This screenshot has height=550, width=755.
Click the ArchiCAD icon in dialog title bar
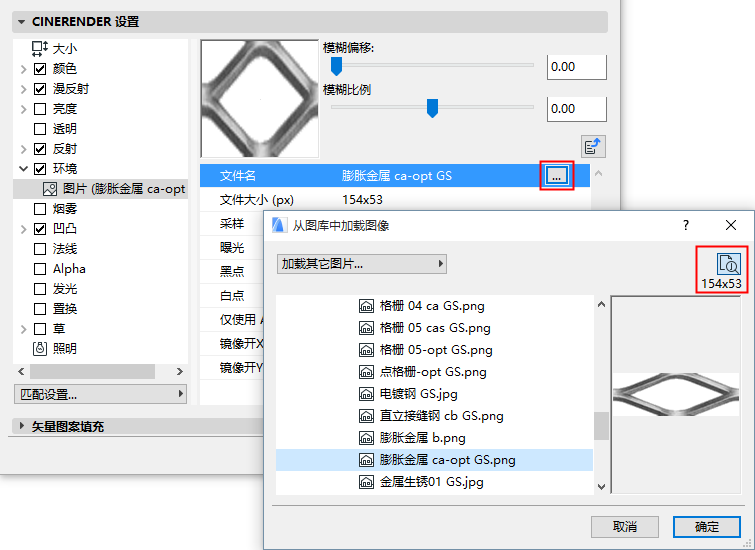point(279,225)
